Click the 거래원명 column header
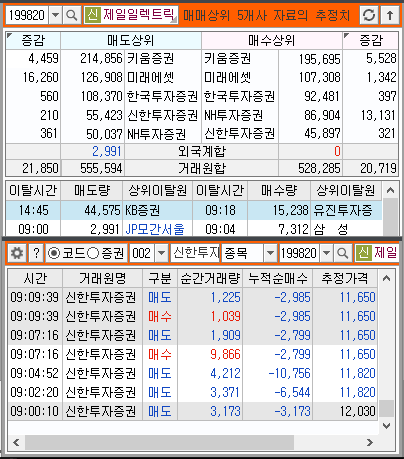404x459 pixels. coord(103,279)
